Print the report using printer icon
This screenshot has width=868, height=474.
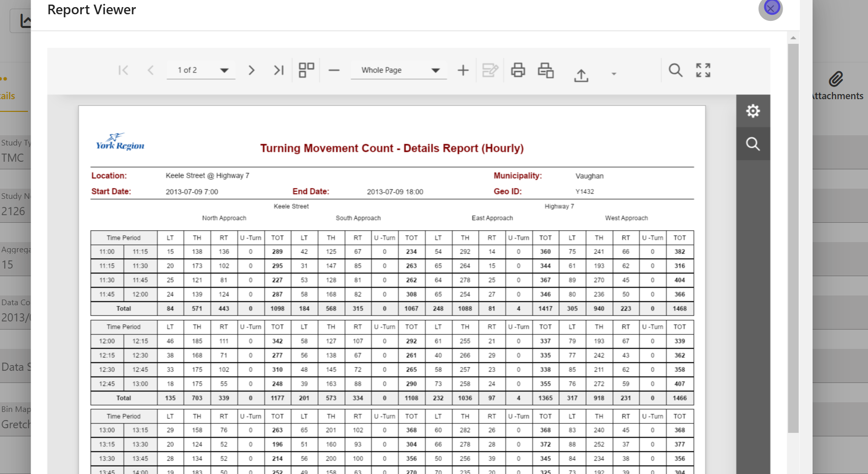coord(518,70)
